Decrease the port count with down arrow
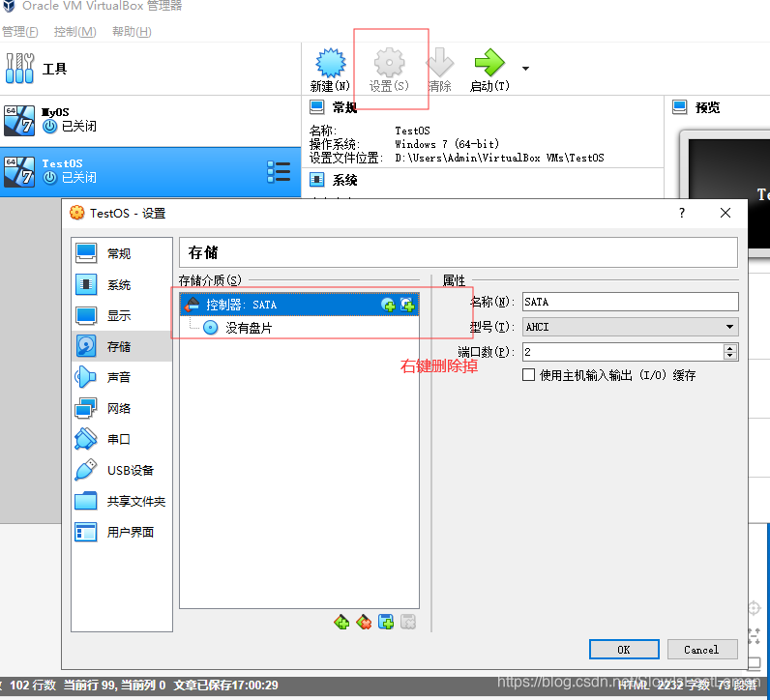Viewport: 770px width, 700px height. 730,356
